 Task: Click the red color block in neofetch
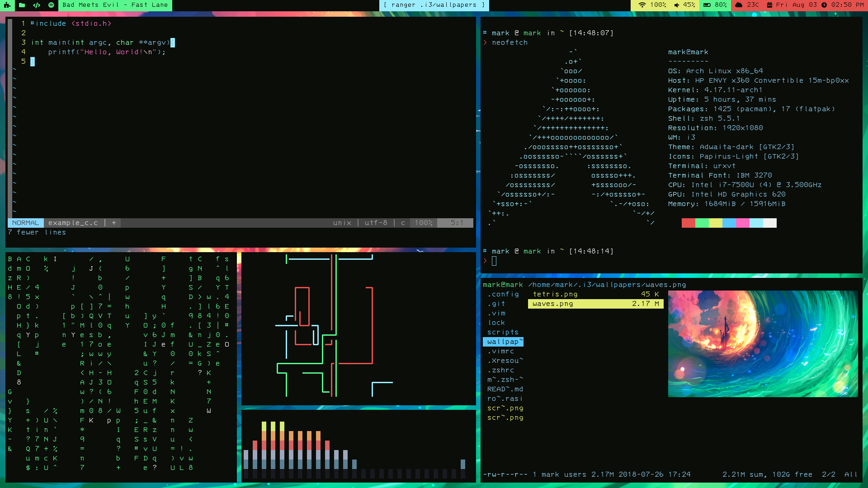(x=688, y=223)
